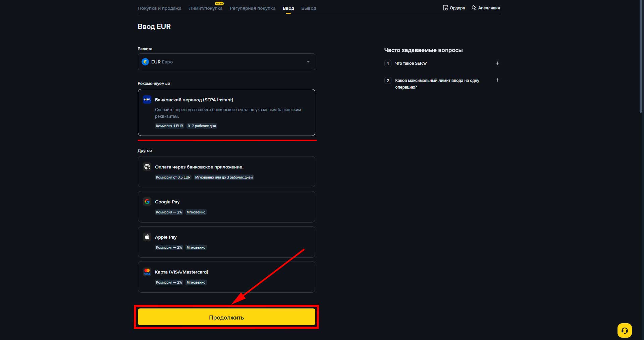Click the 'Комиссия 1 EUR' tag

[x=169, y=126]
